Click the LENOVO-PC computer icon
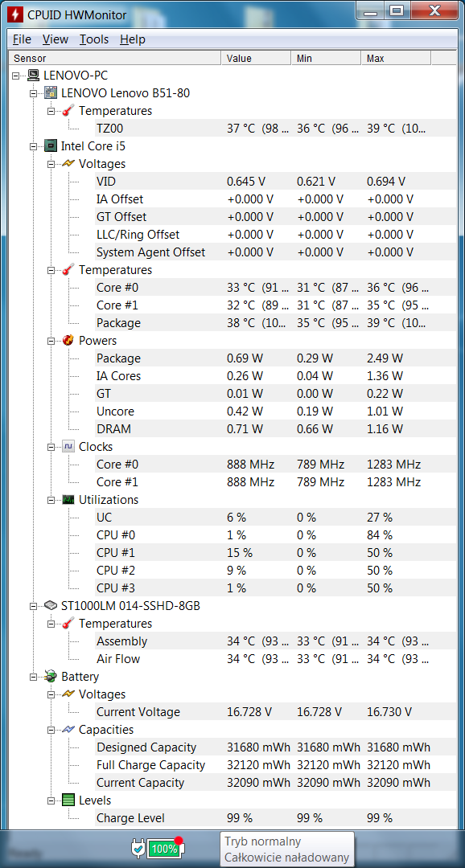The image size is (465, 868). click(x=33, y=76)
